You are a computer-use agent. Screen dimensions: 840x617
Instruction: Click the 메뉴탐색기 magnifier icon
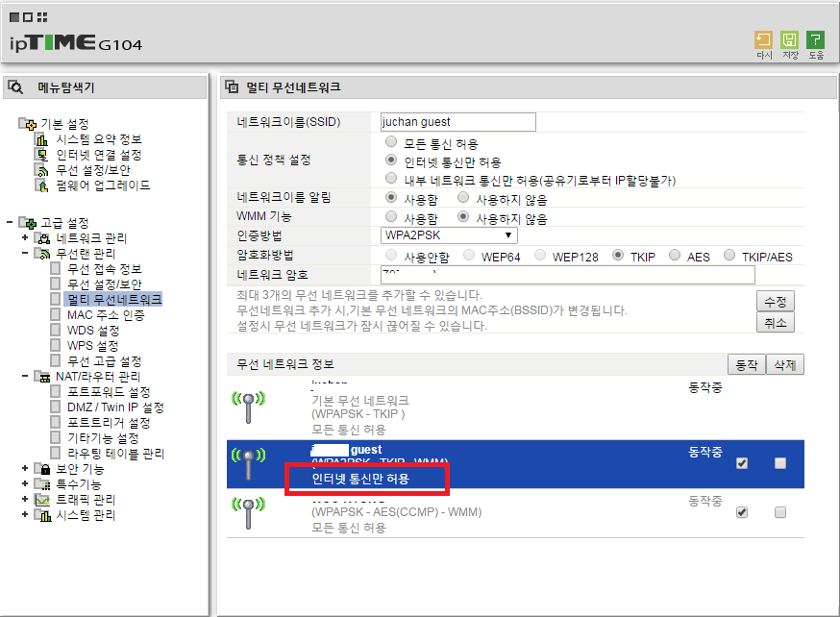coord(15,87)
